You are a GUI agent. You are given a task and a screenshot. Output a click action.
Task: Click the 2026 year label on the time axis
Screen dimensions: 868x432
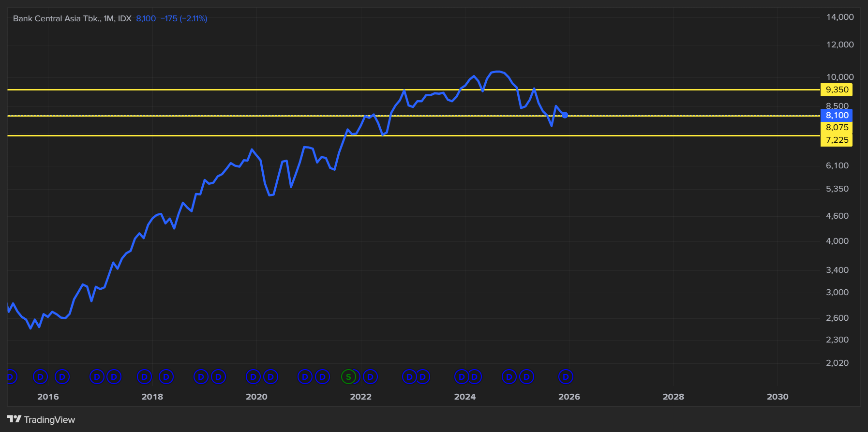569,397
